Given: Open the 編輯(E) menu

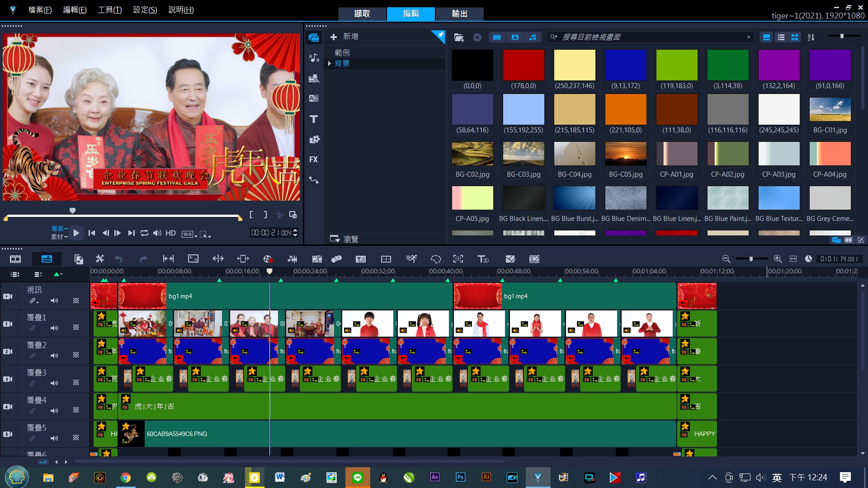Looking at the screenshot, I should [x=75, y=10].
